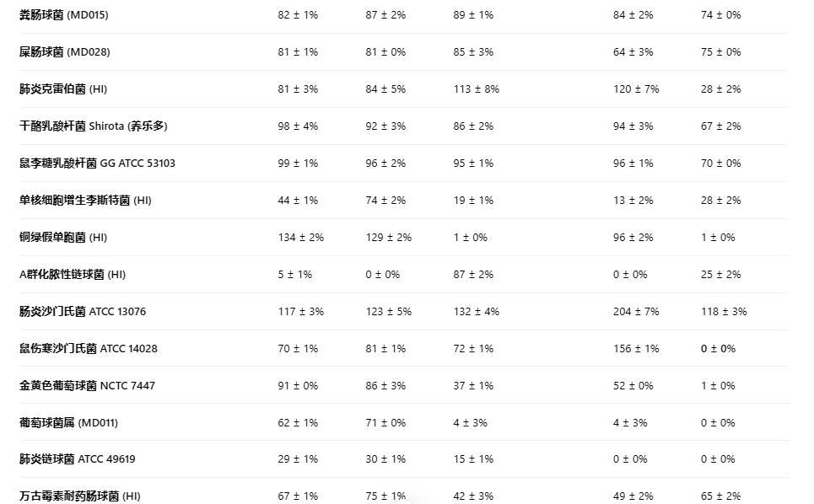Click the 粪肠球菌 (MD015) row label
The height and width of the screenshot is (504, 814).
pyautogui.click(x=64, y=15)
